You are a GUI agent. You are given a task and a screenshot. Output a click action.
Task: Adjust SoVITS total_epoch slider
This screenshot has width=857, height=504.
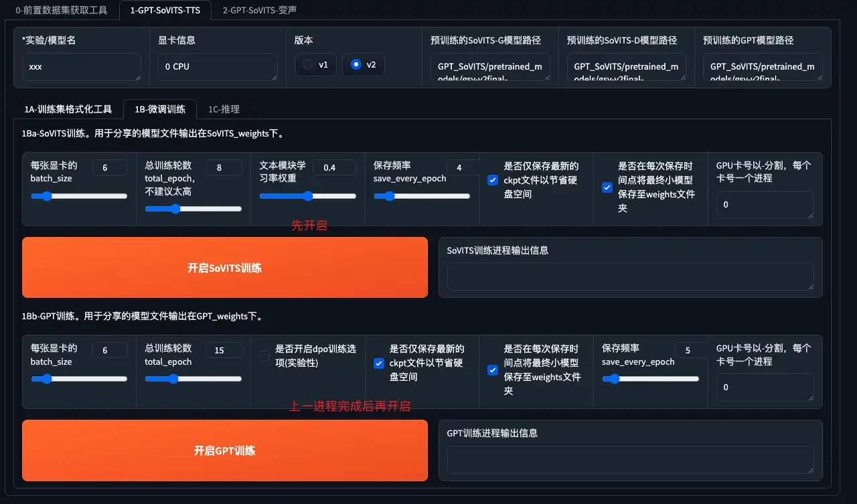point(193,209)
